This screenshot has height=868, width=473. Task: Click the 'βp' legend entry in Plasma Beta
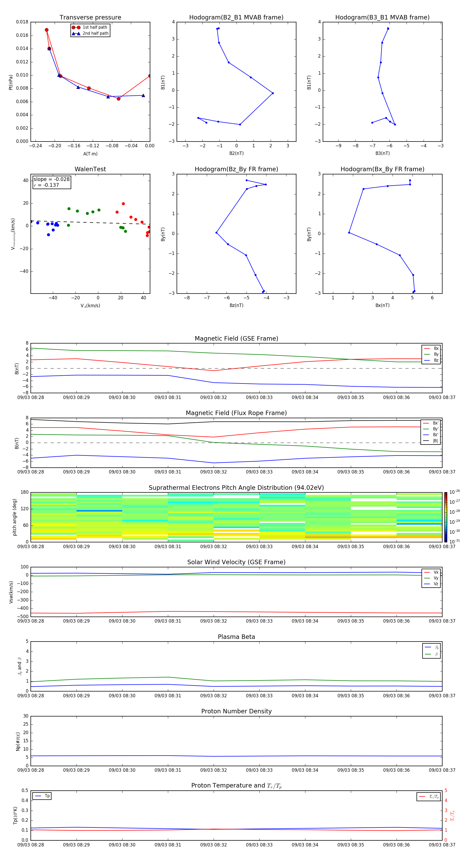(x=431, y=647)
